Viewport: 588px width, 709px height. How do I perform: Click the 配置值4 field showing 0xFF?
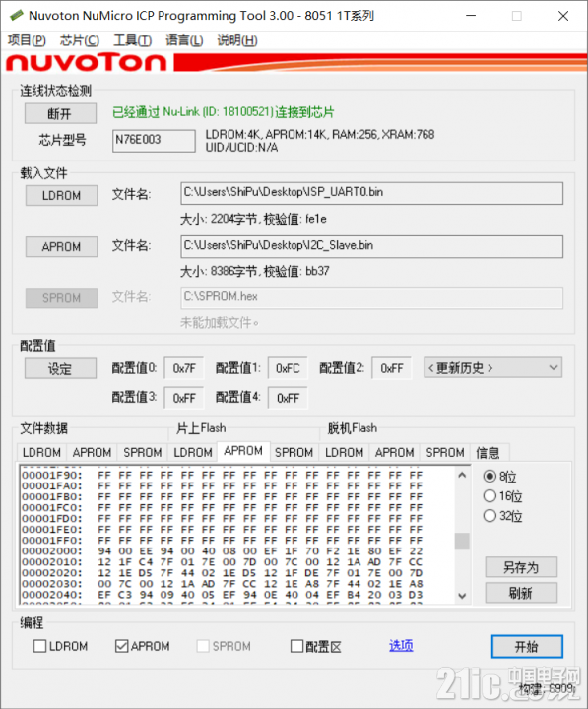tap(288, 398)
